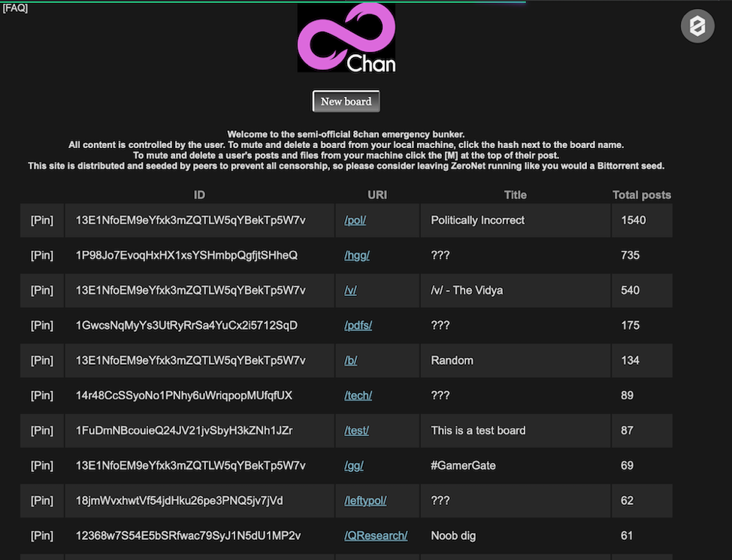Click the 61 total posts value
This screenshot has width=732, height=560.
pos(627,536)
